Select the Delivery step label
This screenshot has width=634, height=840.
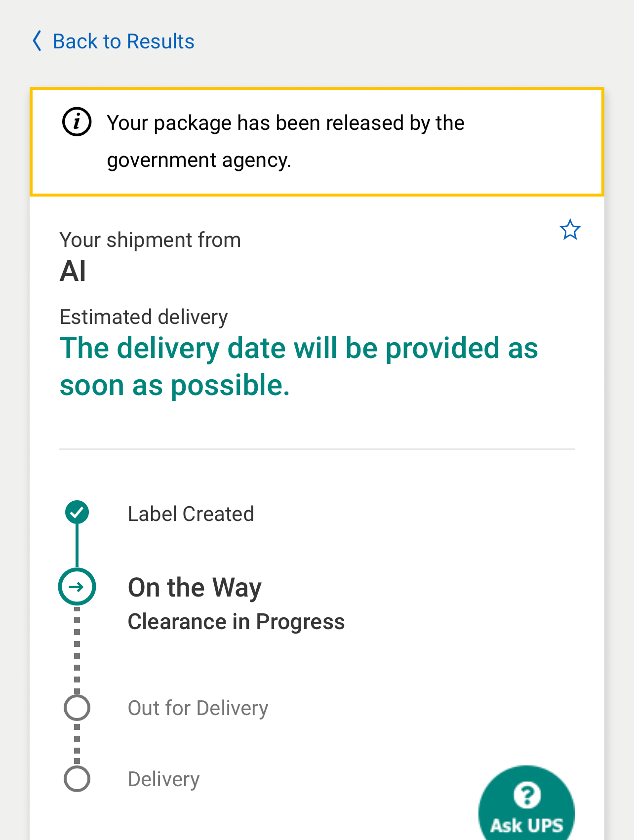(163, 779)
